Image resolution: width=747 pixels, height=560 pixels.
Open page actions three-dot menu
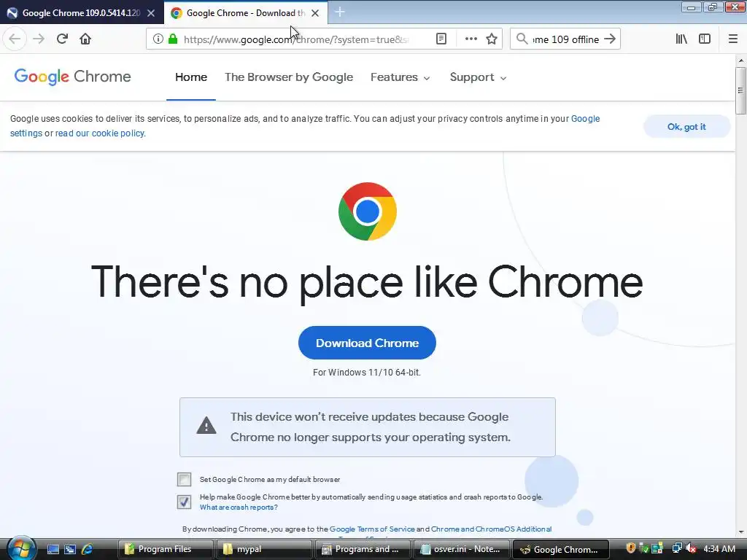click(x=471, y=39)
